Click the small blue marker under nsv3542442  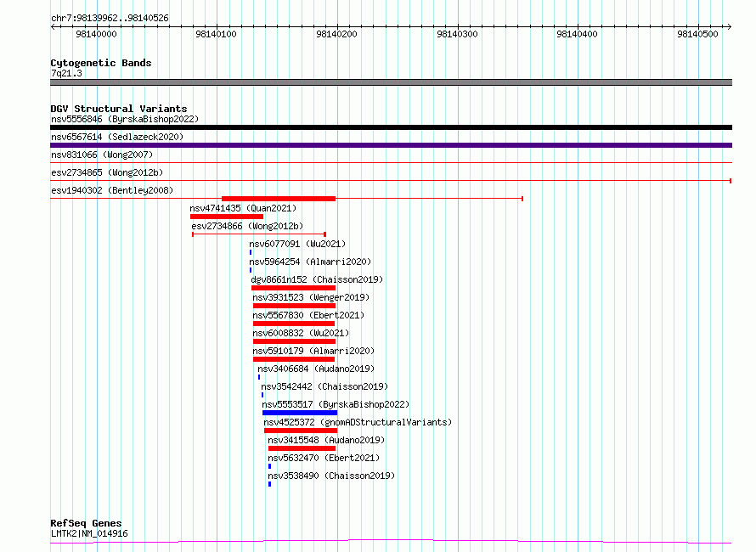pos(262,396)
